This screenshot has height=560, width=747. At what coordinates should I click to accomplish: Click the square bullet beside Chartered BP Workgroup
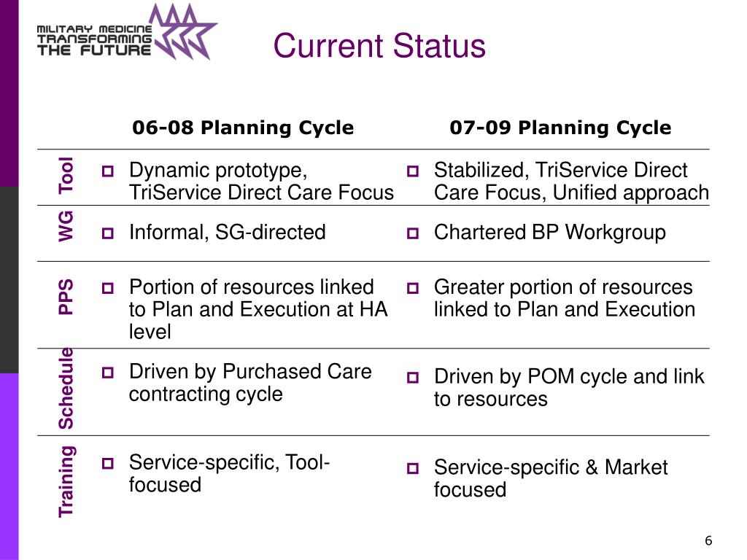click(413, 233)
